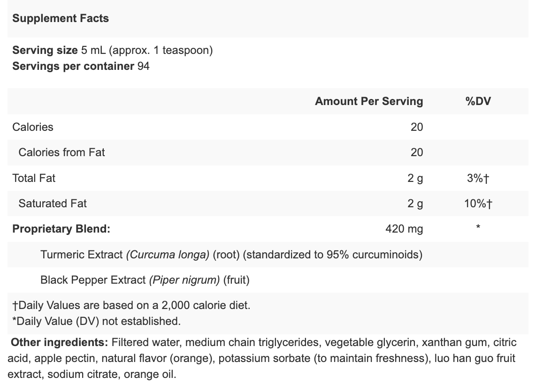Click the Turmeric Extract ingredient line

click(231, 255)
